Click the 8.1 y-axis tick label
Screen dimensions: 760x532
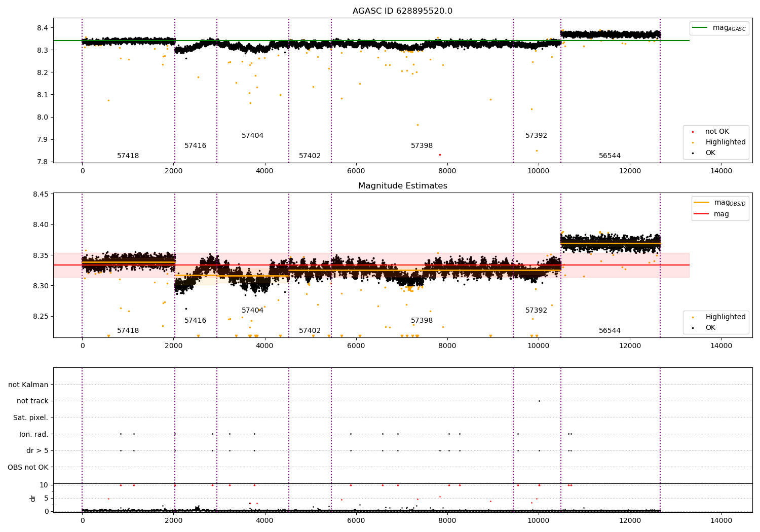tap(42, 95)
